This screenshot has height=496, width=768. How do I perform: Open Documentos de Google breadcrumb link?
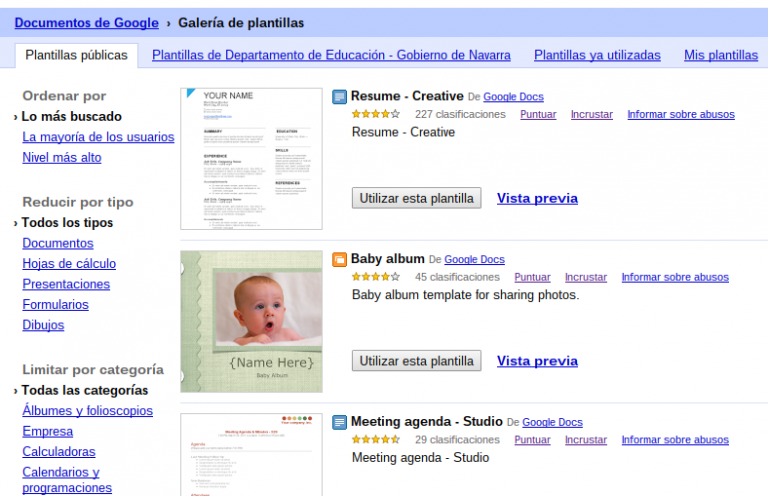tap(87, 23)
